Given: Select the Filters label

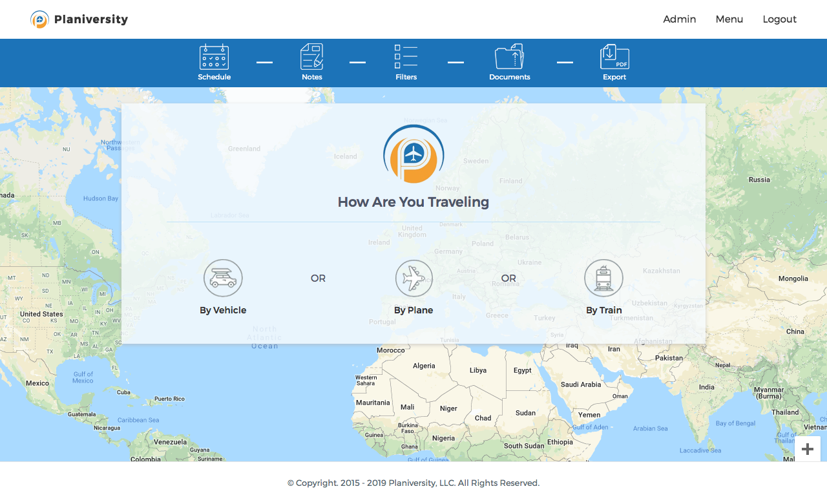Looking at the screenshot, I should 406,77.
